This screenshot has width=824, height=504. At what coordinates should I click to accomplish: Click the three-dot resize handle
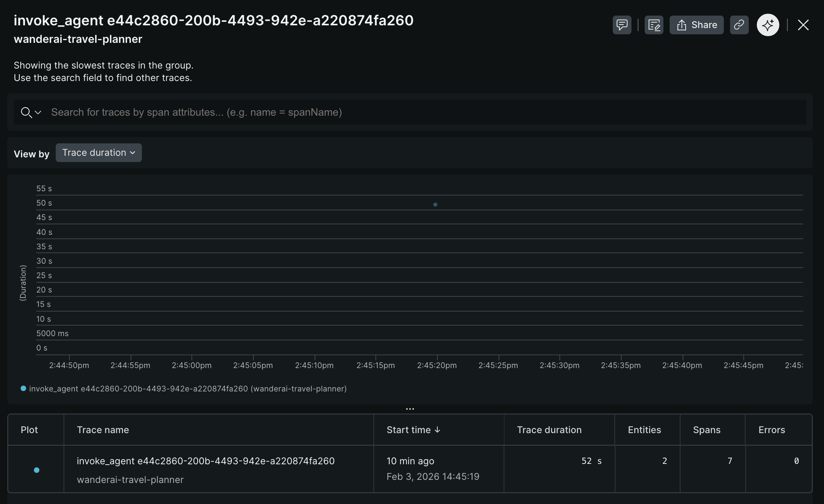(x=410, y=409)
